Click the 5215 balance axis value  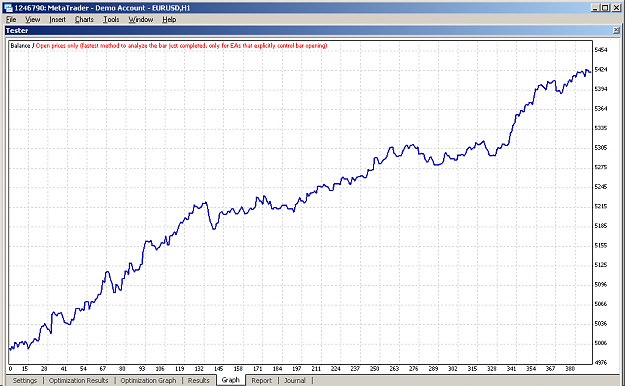tap(601, 206)
